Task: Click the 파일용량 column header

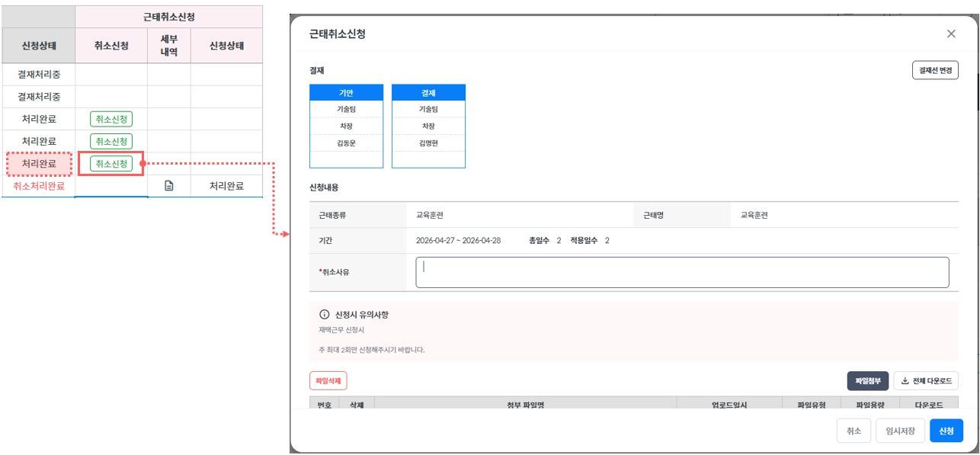Action: click(x=871, y=405)
